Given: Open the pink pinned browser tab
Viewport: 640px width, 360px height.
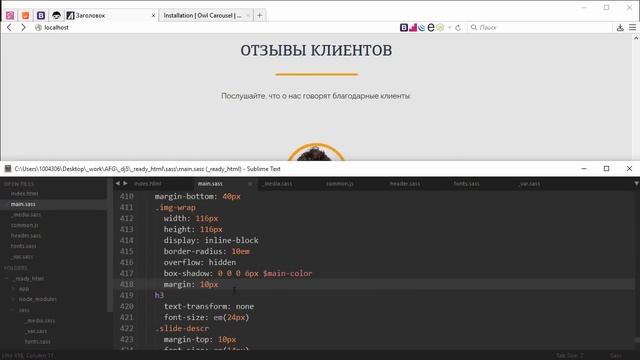Looking at the screenshot, I should (10, 16).
